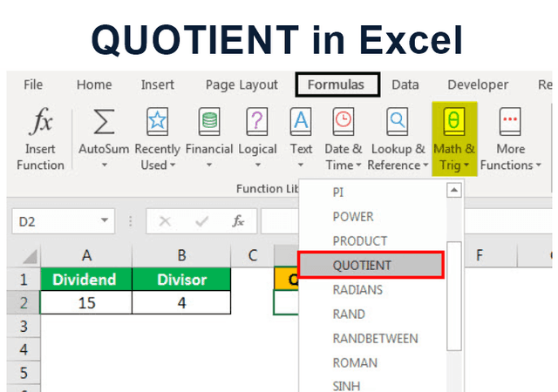
Task: Select cell A2 containing 15
Action: 86,302
